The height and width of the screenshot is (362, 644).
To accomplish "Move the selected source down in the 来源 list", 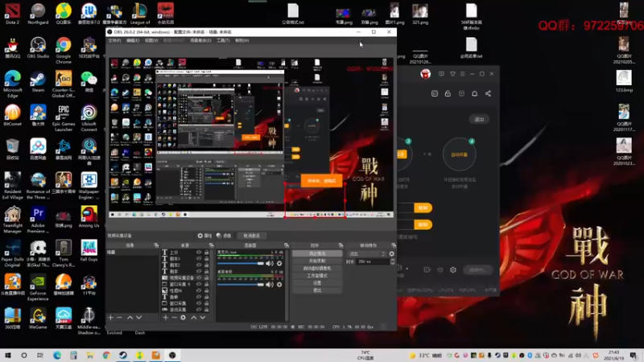I will [203, 317].
